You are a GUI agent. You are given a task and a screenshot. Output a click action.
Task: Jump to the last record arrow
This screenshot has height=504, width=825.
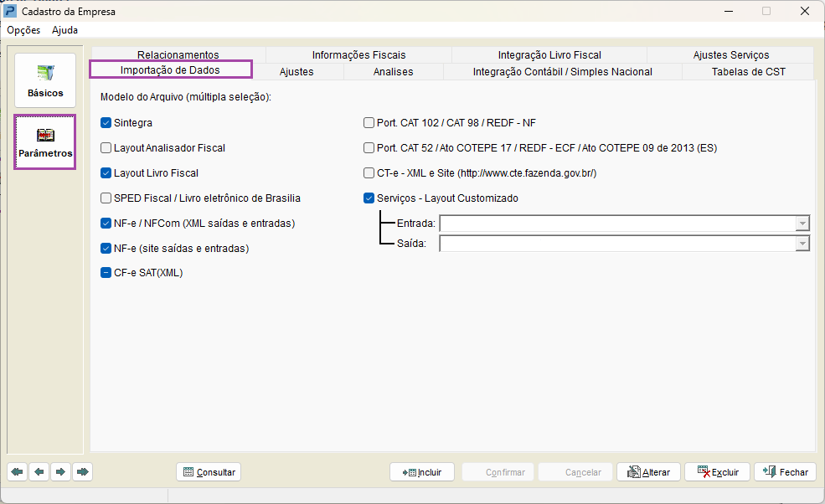pos(82,472)
